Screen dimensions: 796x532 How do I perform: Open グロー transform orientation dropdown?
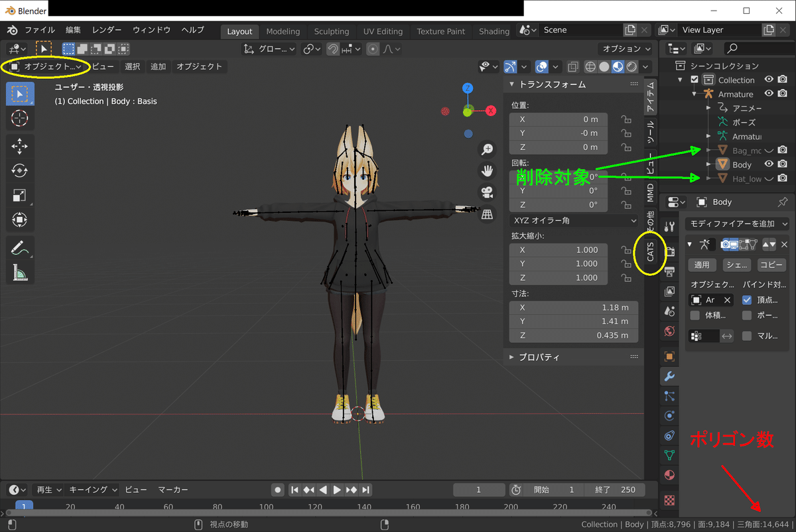(x=269, y=49)
